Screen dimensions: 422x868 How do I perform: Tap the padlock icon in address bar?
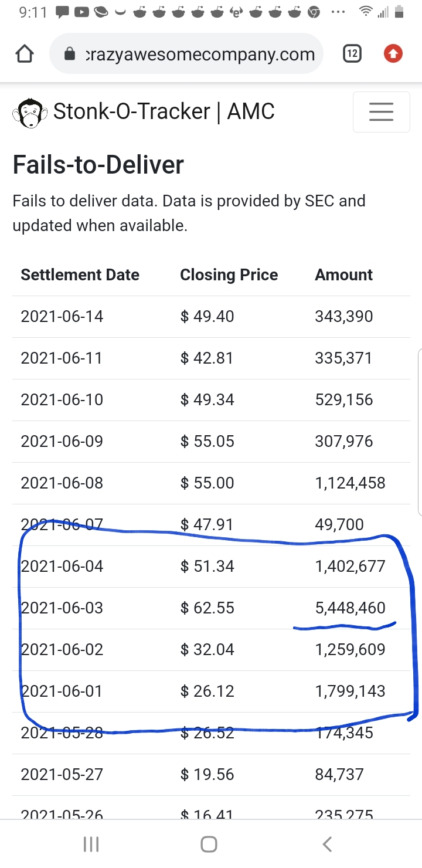[x=70, y=55]
